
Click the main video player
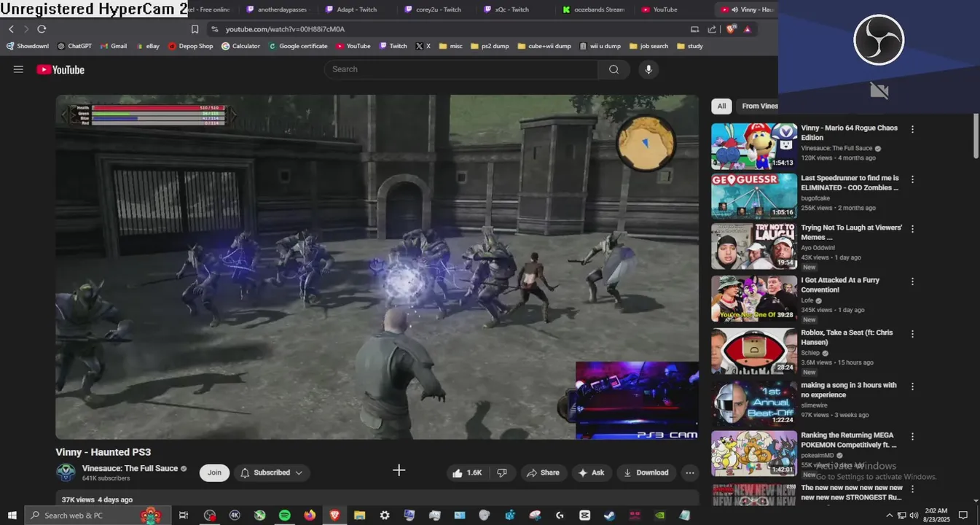[x=377, y=267]
